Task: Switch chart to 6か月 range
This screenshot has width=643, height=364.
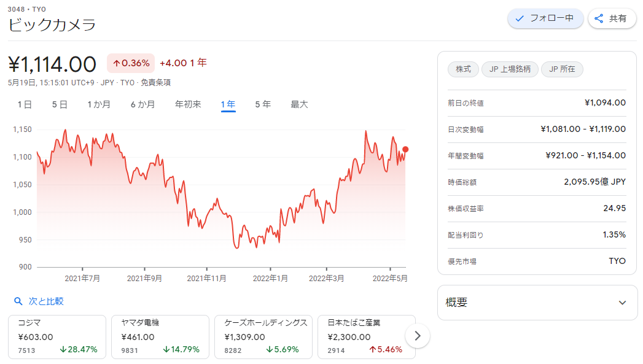Action: coord(142,104)
